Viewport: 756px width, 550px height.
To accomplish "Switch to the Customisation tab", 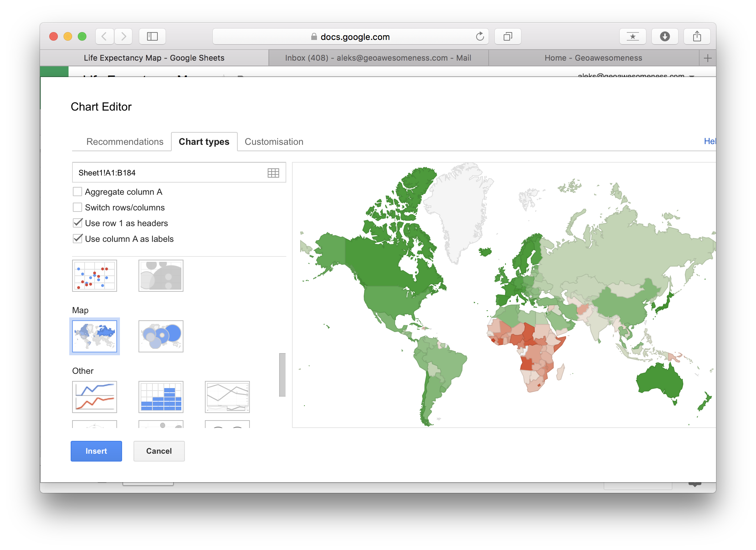I will pyautogui.click(x=273, y=141).
